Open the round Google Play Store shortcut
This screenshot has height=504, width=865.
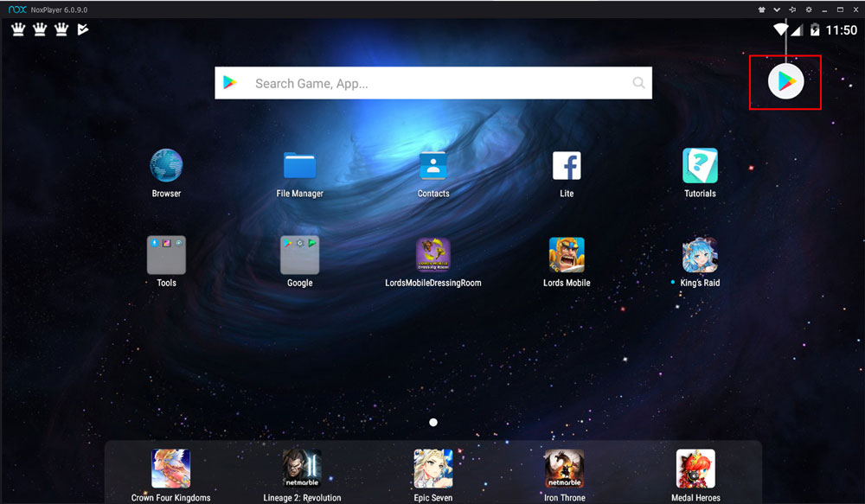pos(785,81)
